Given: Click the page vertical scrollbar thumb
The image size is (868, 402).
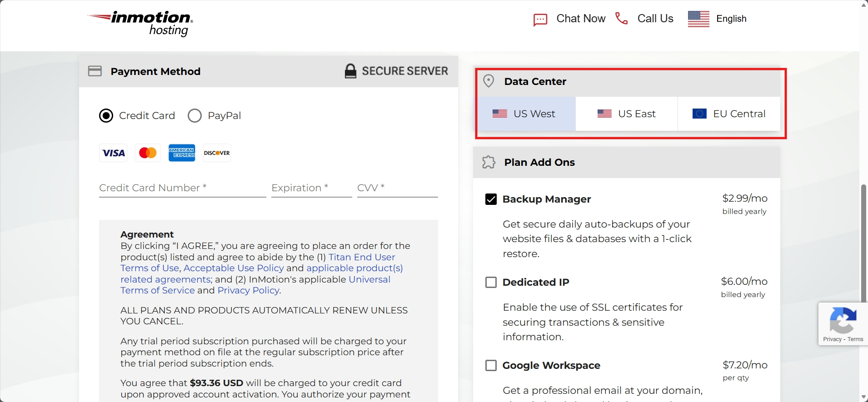Looking at the screenshot, I should tap(863, 243).
